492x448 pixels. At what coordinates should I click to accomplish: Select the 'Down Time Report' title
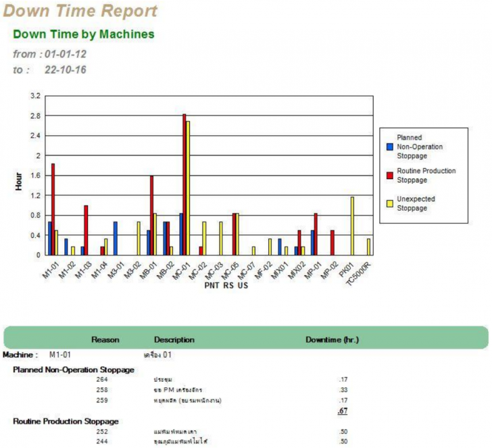80,11
